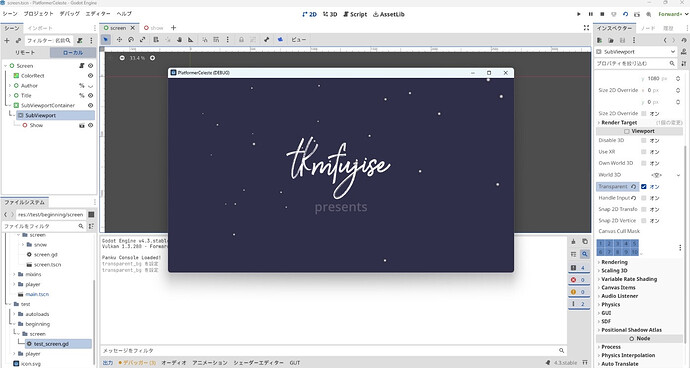Enable the Use XR checkbox
This screenshot has width=690, height=368.
coord(644,152)
